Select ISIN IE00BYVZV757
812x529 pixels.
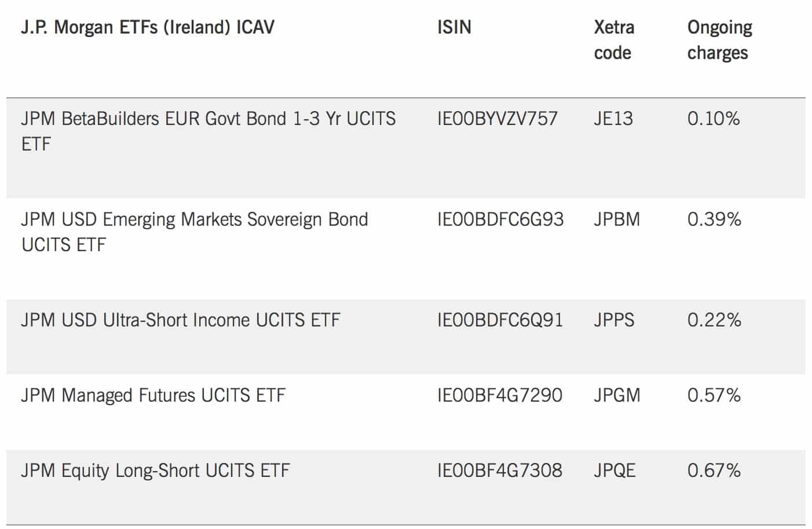[x=497, y=119]
